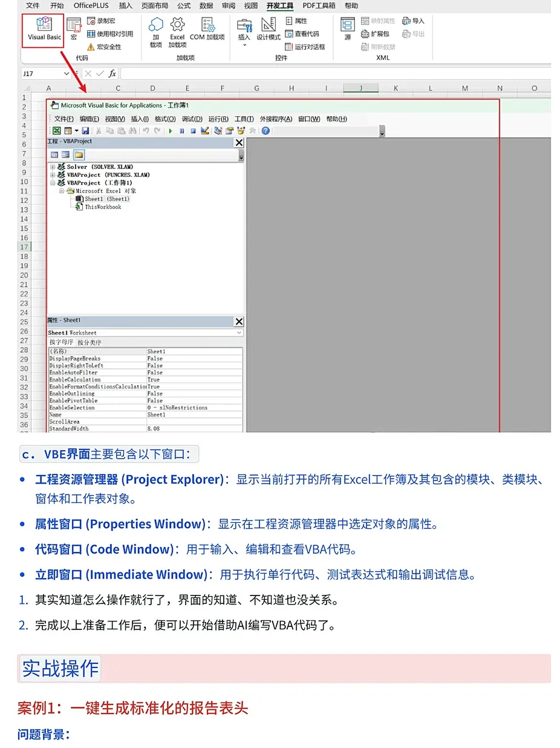
Task: Collapse Microsoft Excel 对象 folder
Action: (x=61, y=191)
